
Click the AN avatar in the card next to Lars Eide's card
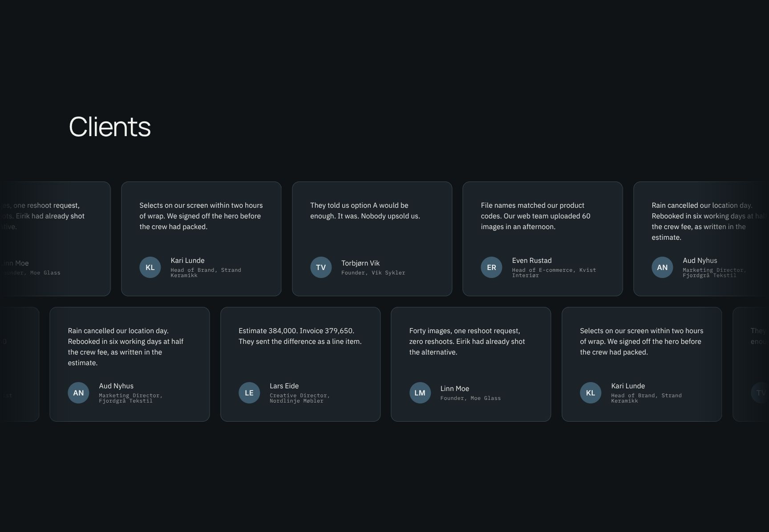pyautogui.click(x=78, y=393)
